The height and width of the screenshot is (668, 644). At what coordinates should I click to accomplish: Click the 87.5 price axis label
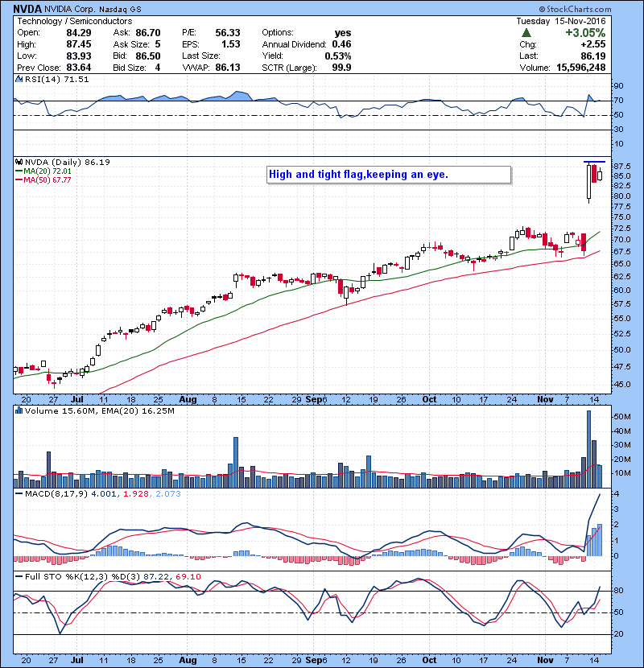tap(622, 166)
